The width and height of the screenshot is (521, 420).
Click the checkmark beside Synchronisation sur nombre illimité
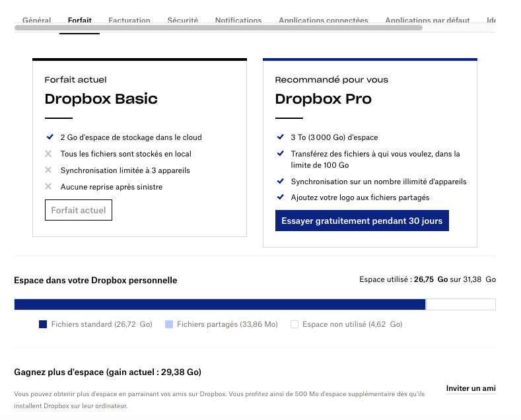pos(281,181)
